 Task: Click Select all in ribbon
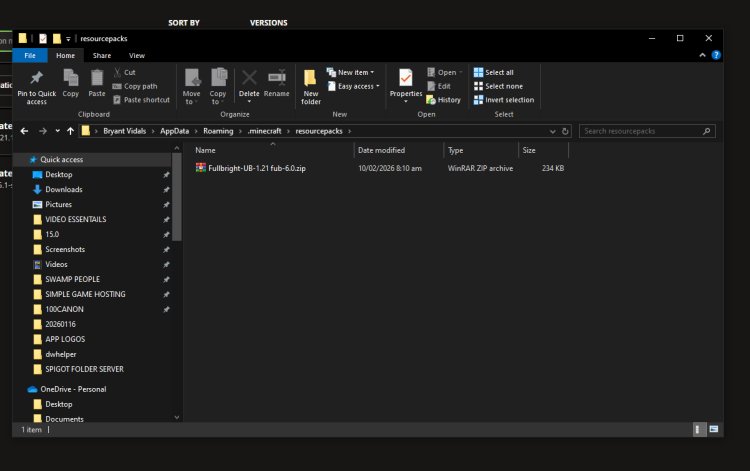point(499,73)
